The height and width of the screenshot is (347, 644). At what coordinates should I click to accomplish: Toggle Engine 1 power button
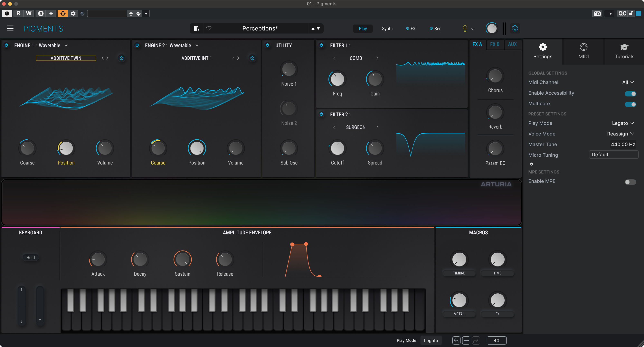7,45
